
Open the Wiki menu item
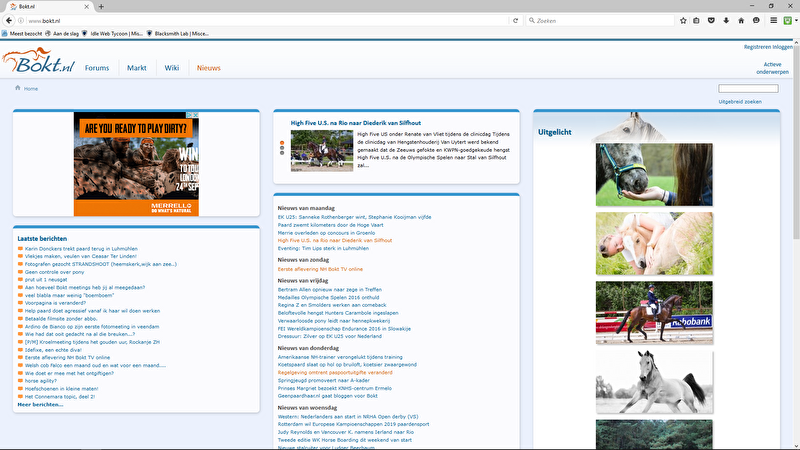pyautogui.click(x=172, y=68)
